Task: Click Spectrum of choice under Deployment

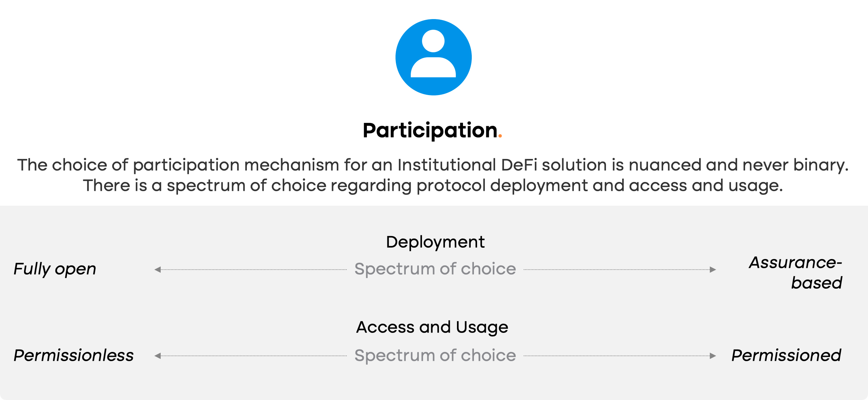Action: pos(435,269)
